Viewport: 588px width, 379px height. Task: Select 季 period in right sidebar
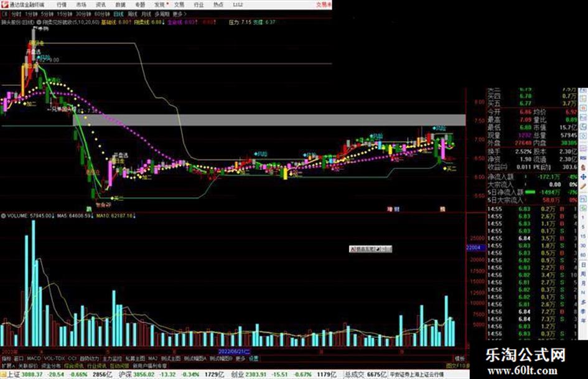[583, 311]
